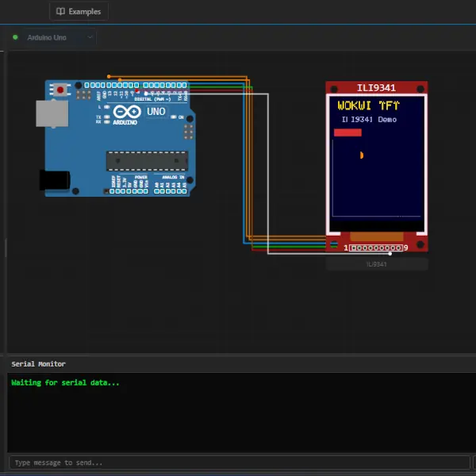Click the left sidebar resize handle
This screenshot has width=476, height=476.
pyautogui.click(x=6, y=248)
